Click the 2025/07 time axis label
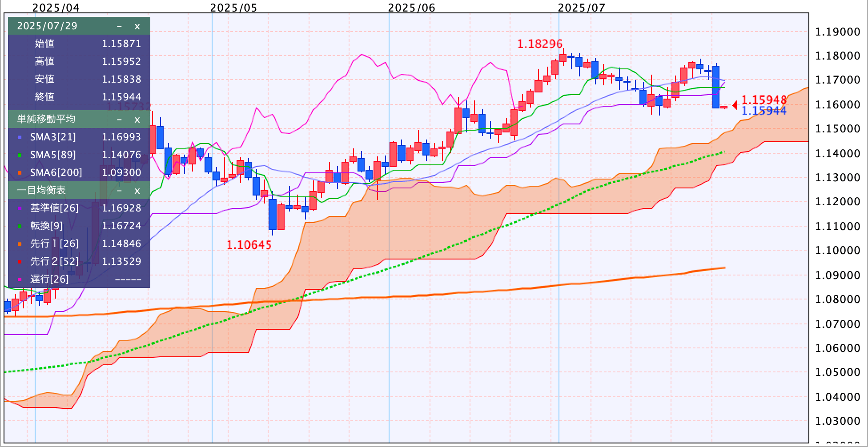The image size is (868, 447). pos(582,8)
